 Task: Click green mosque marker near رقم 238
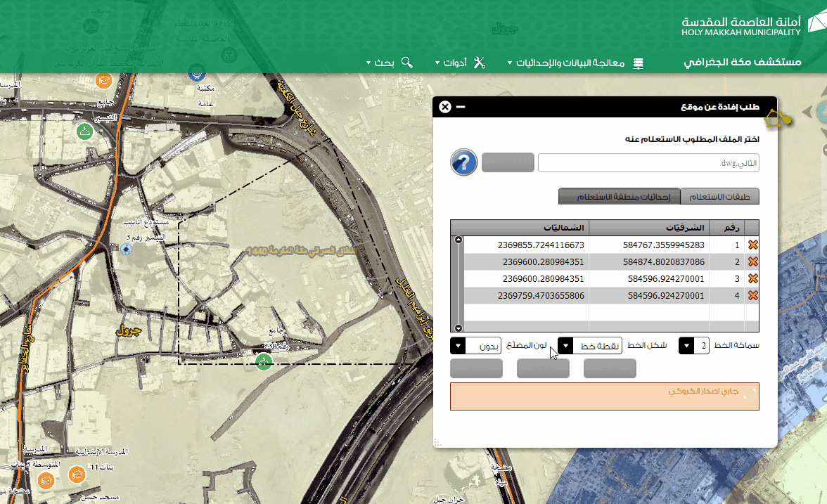tap(264, 361)
